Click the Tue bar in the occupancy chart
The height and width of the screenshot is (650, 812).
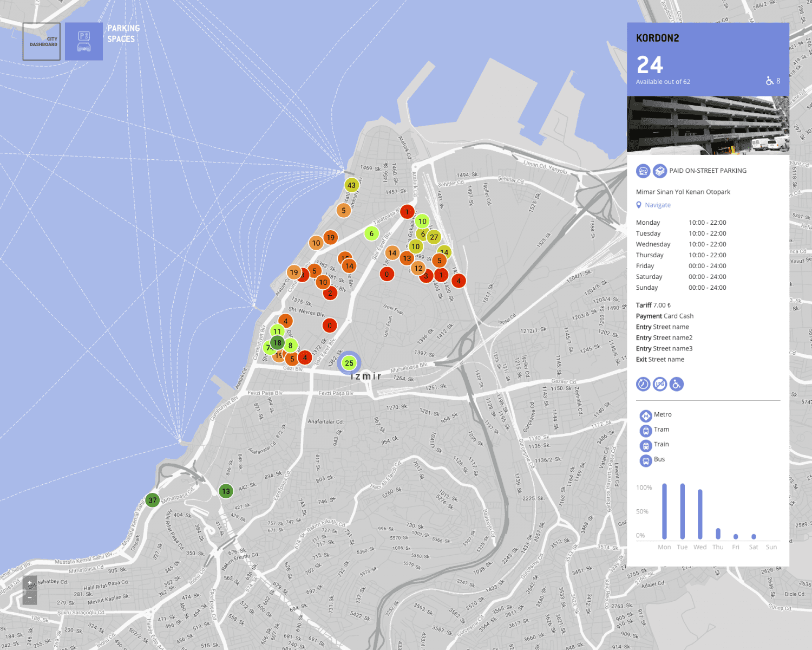(x=683, y=511)
